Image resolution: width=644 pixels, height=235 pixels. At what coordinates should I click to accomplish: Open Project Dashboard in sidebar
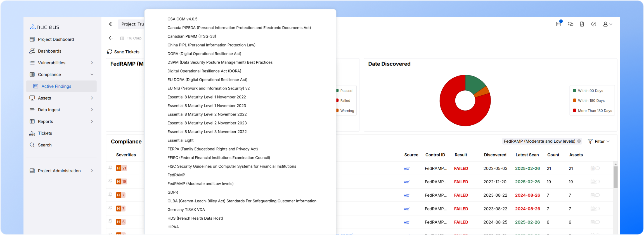[56, 39]
